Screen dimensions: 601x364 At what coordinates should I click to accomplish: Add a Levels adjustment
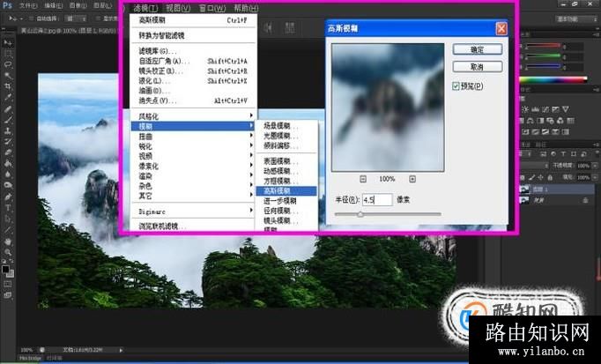pos(536,109)
